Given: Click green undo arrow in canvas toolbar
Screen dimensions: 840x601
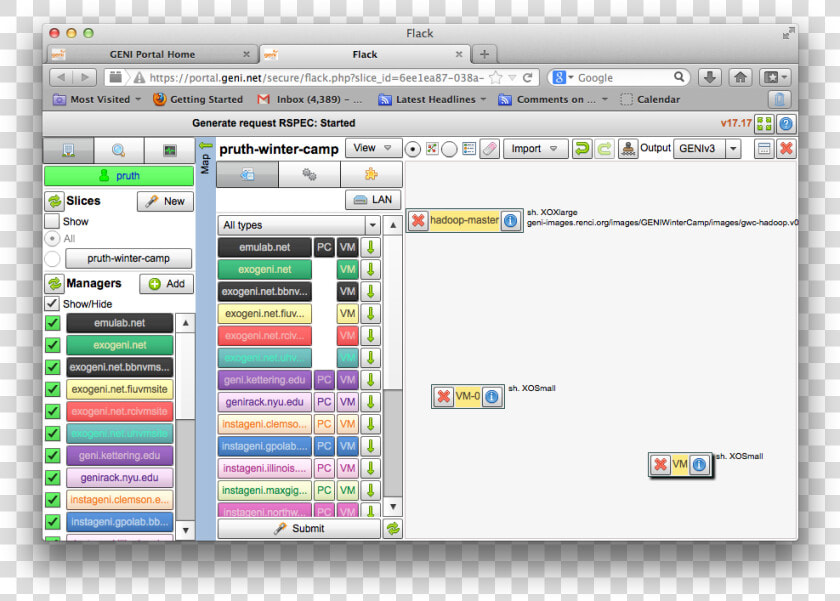Looking at the screenshot, I should (x=582, y=148).
